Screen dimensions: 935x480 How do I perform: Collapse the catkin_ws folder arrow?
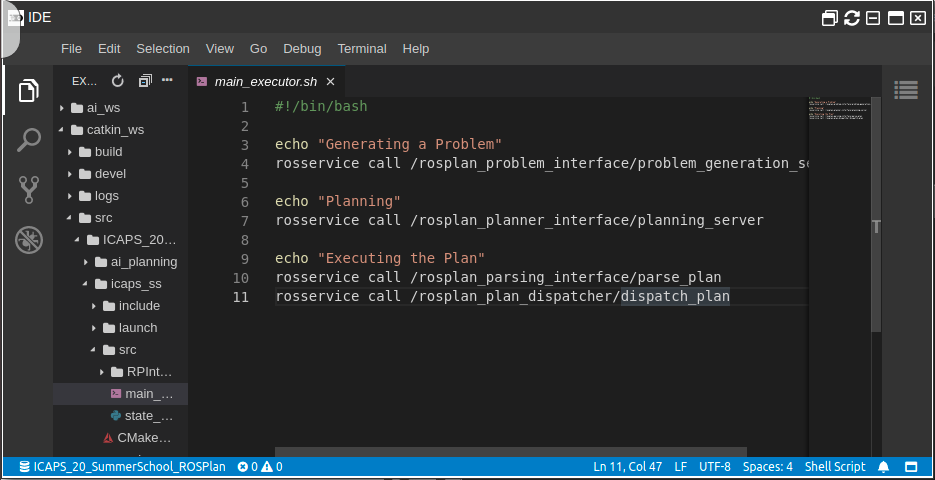pyautogui.click(x=61, y=130)
